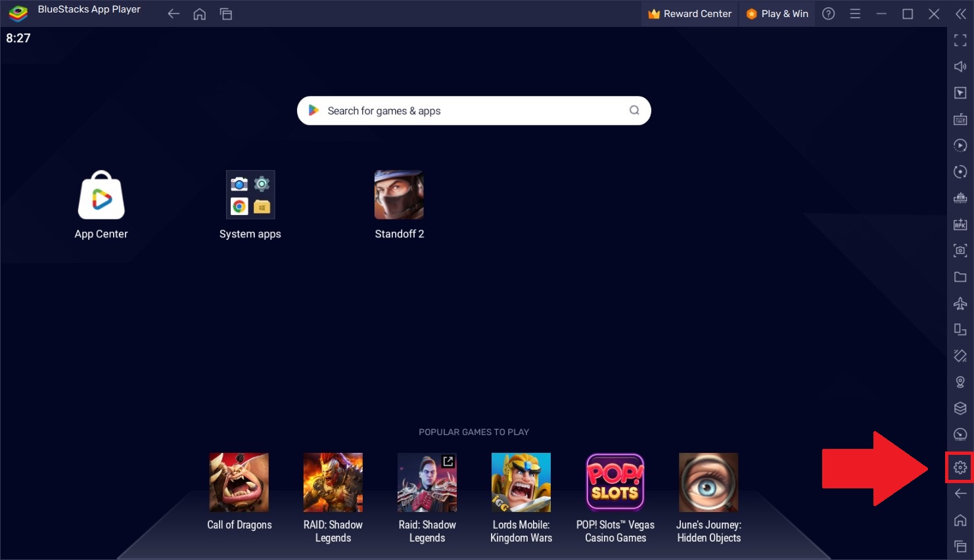The height and width of the screenshot is (560, 974).
Task: Open the Media manager folder icon
Action: tap(960, 277)
